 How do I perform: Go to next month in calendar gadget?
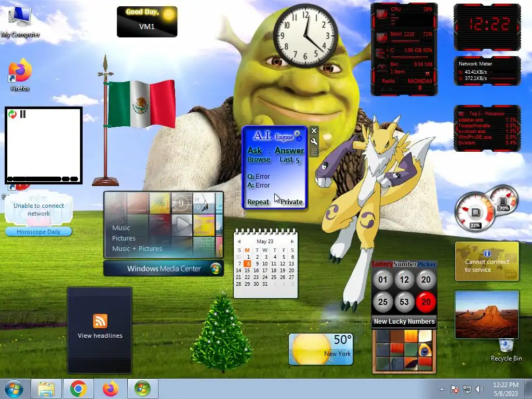click(x=292, y=242)
